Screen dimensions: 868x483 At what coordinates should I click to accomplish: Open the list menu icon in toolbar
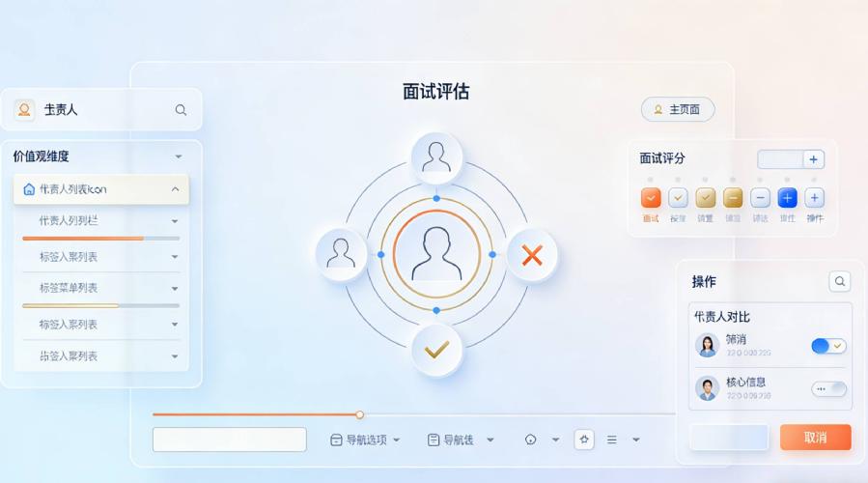tap(612, 440)
